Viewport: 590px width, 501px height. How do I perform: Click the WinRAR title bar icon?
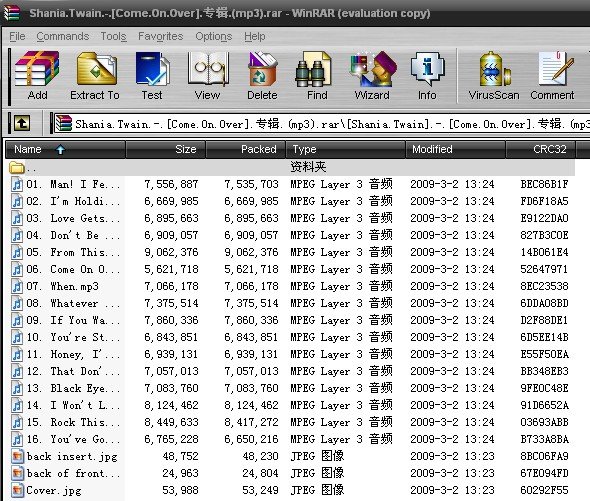(12, 13)
